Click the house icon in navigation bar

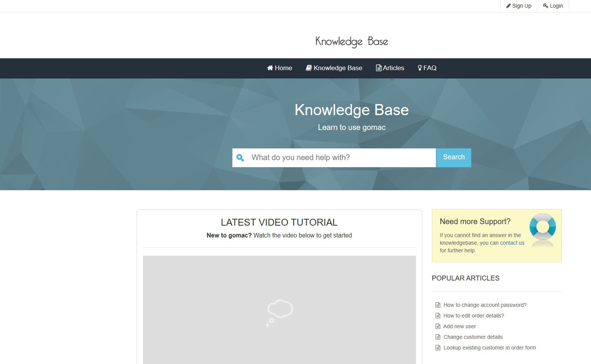[x=270, y=68]
